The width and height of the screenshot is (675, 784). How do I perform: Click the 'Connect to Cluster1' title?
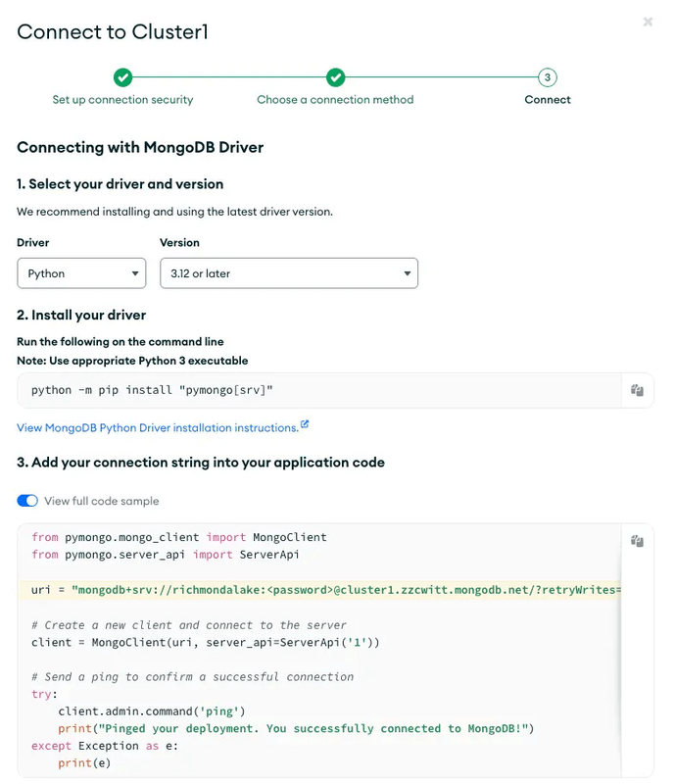point(113,32)
